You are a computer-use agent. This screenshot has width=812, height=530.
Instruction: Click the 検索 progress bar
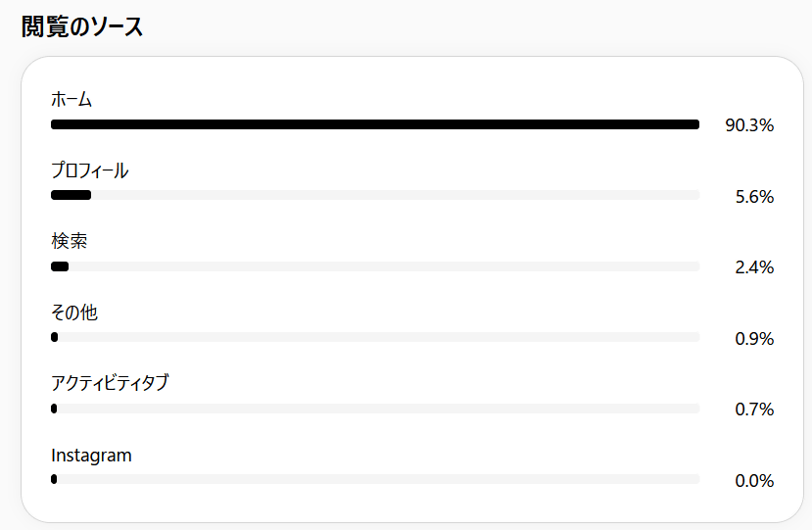(x=375, y=266)
